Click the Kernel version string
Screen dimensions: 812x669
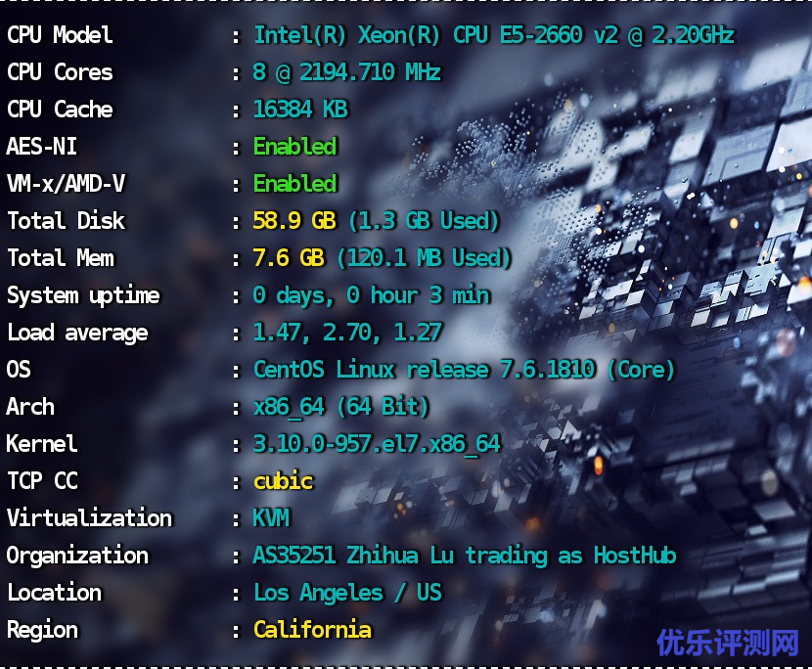[377, 444]
